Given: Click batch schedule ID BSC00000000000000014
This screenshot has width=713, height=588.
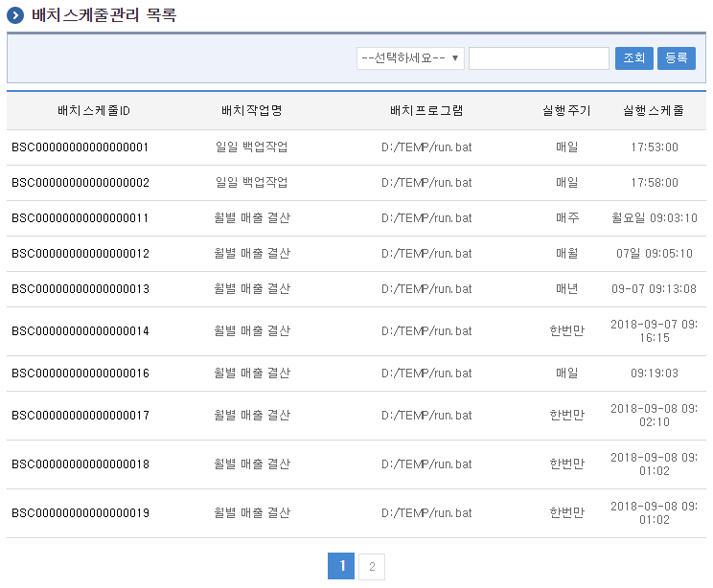Looking at the screenshot, I should (80, 331).
